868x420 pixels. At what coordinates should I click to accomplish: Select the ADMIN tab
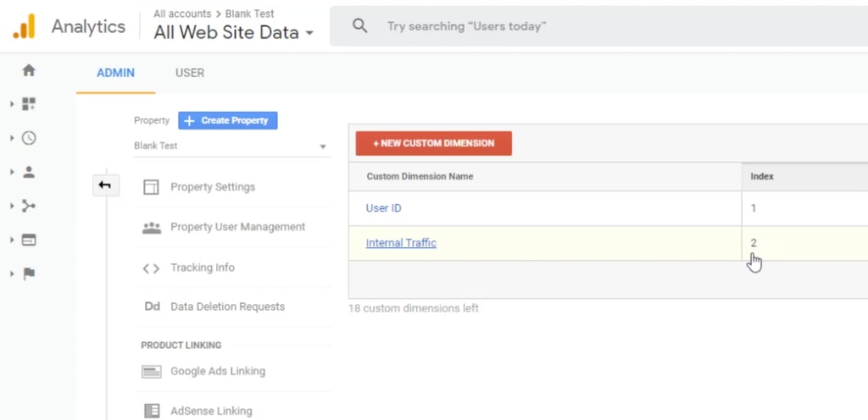[115, 73]
